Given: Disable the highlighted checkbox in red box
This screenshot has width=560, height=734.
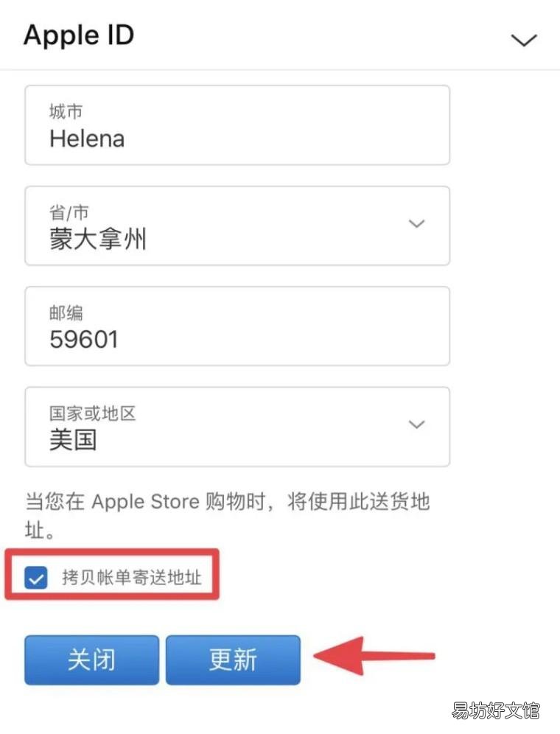Looking at the screenshot, I should 36,579.
